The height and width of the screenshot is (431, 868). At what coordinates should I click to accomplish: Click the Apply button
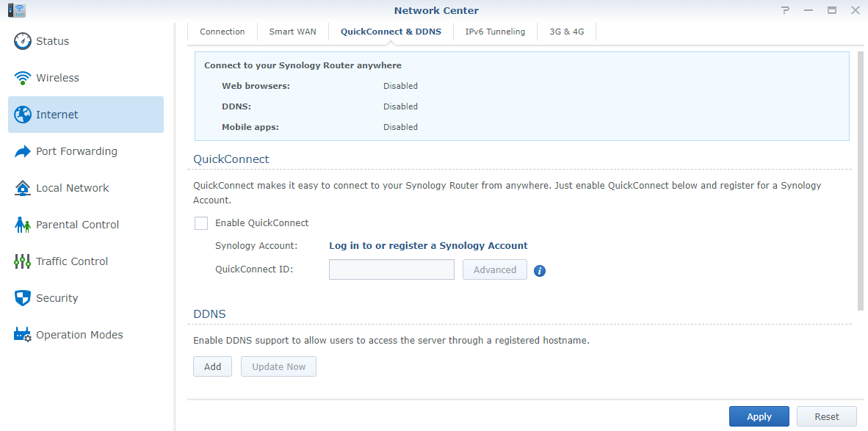click(x=759, y=416)
